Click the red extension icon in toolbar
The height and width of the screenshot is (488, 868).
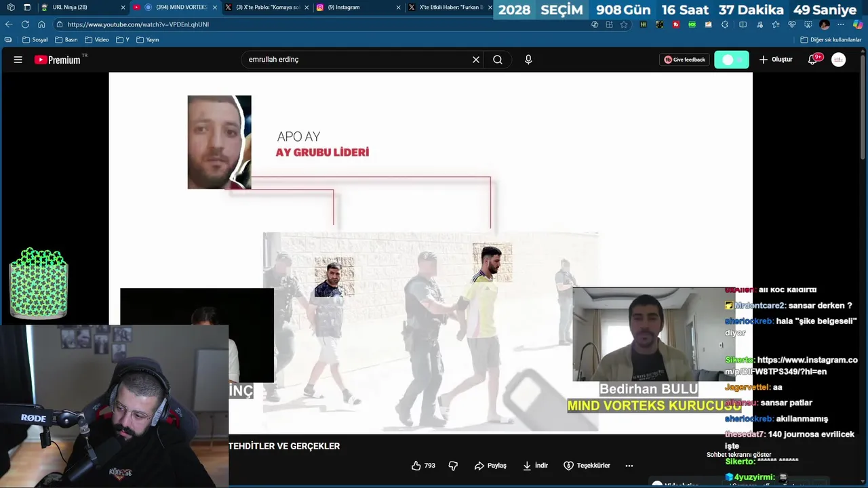point(676,24)
